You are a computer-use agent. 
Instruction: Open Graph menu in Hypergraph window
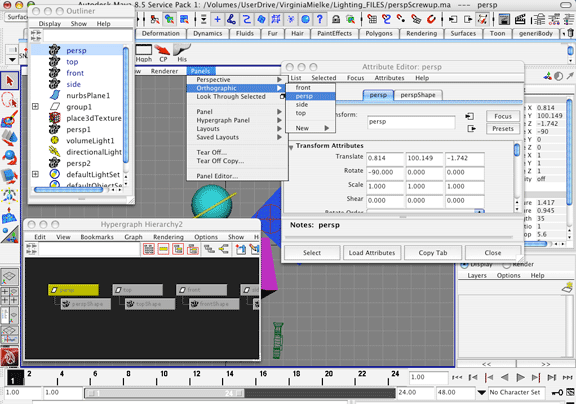(133, 237)
